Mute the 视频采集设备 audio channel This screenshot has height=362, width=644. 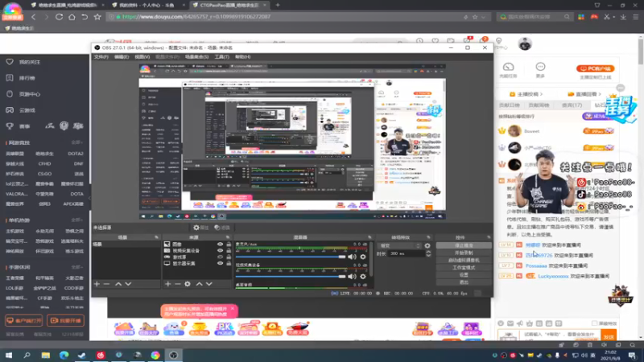(352, 277)
